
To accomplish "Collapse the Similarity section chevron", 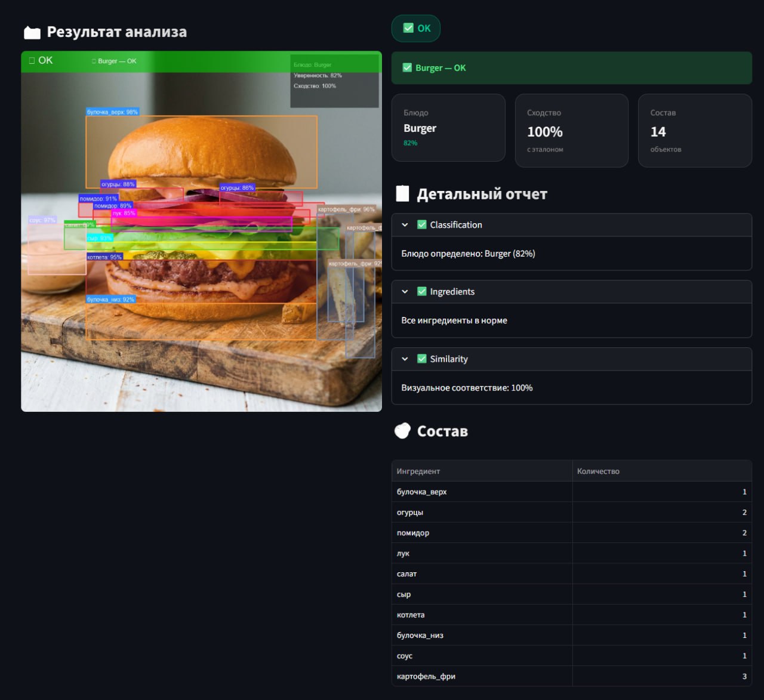I will (405, 359).
